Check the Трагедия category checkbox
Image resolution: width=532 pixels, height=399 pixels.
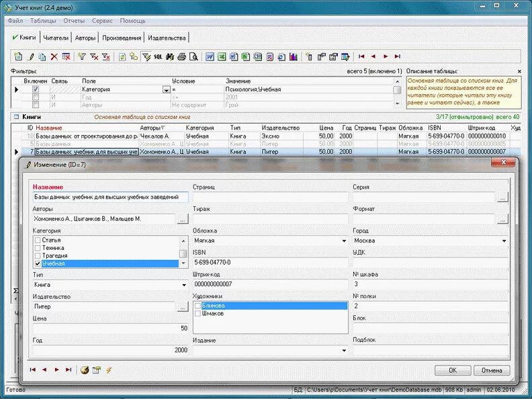click(x=38, y=256)
